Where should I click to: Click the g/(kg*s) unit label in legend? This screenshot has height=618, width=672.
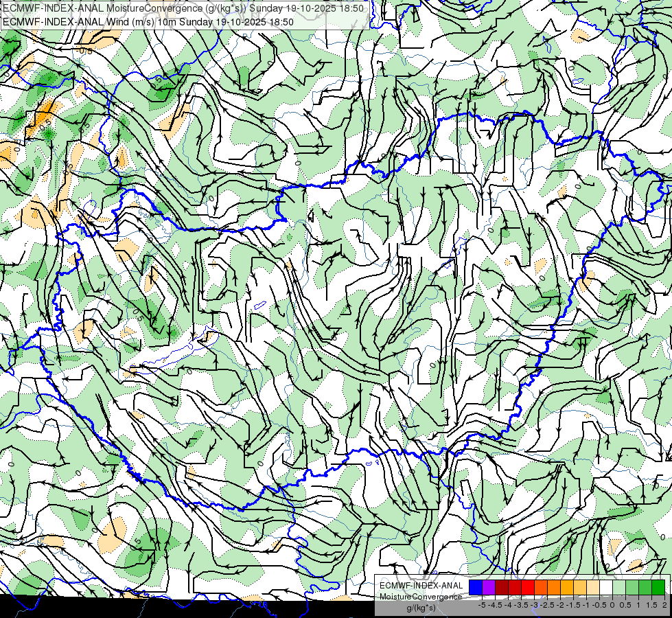[x=421, y=608]
